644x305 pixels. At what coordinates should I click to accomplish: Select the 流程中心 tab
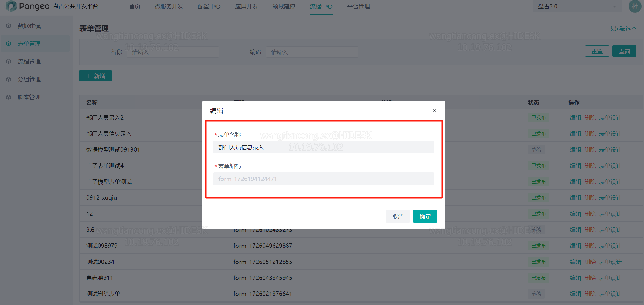click(x=321, y=6)
